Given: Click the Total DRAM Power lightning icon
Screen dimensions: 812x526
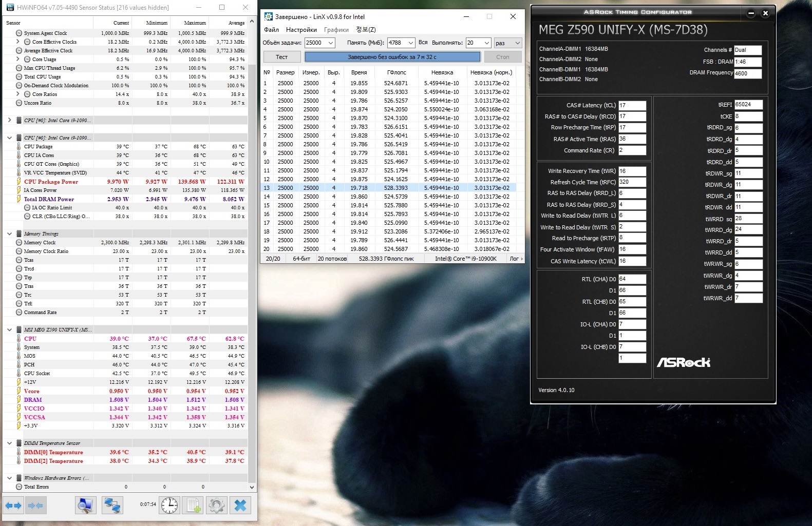Looking at the screenshot, I should [19, 199].
